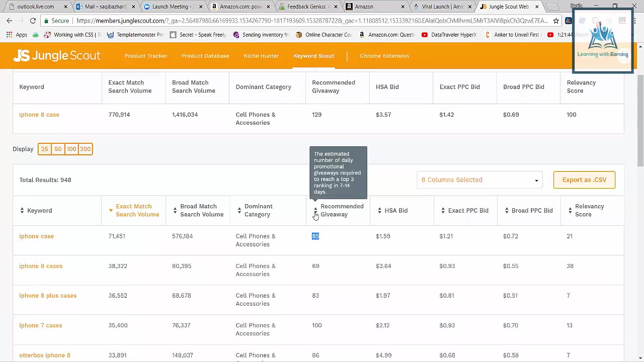The image size is (644, 362).
Task: Sort by Exact PPC Bid column
Action: point(443,211)
